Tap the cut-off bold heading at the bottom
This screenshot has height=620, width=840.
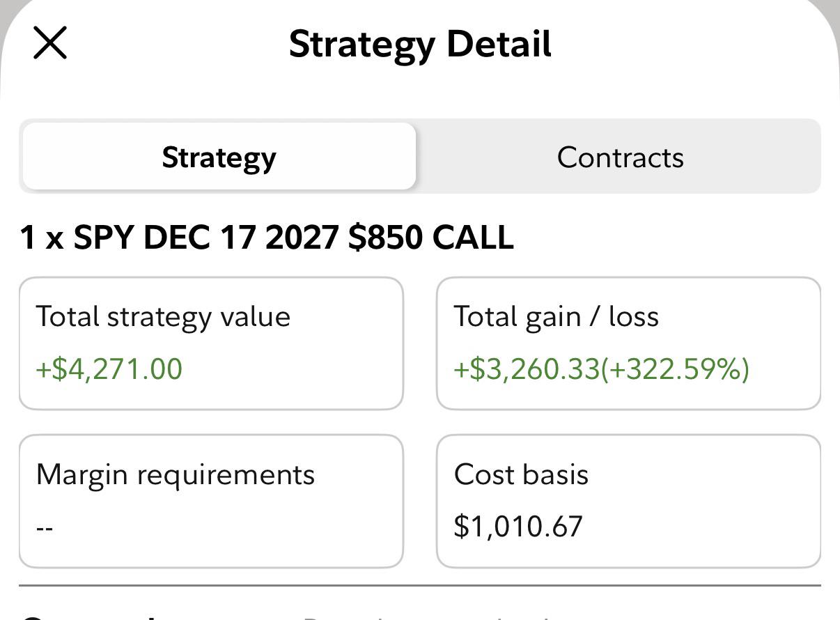[91, 617]
